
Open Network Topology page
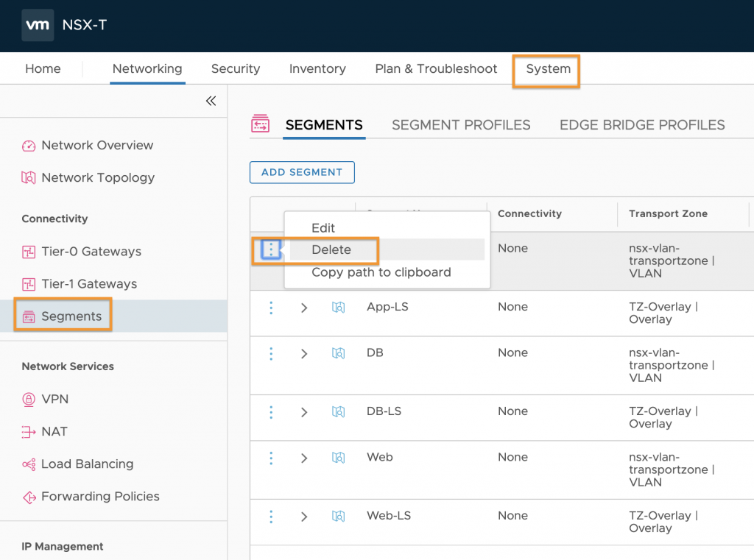pos(98,178)
